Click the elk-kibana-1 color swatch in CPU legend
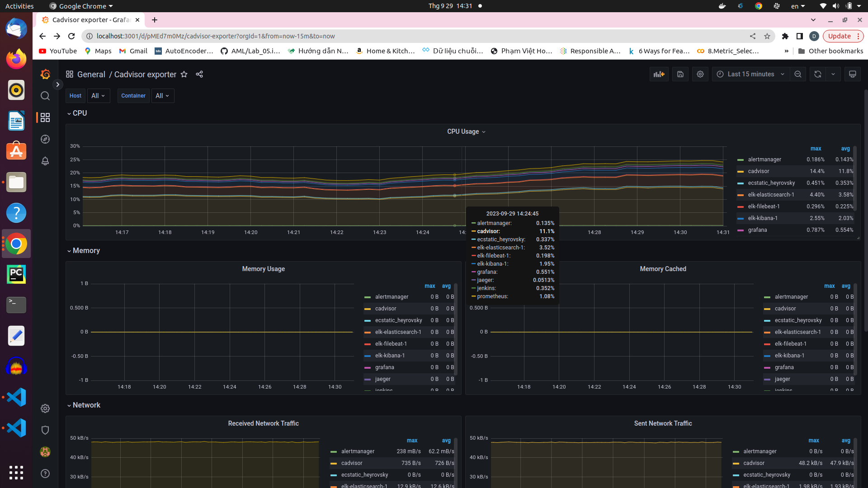Screen dimensions: 868x488 [740, 219]
